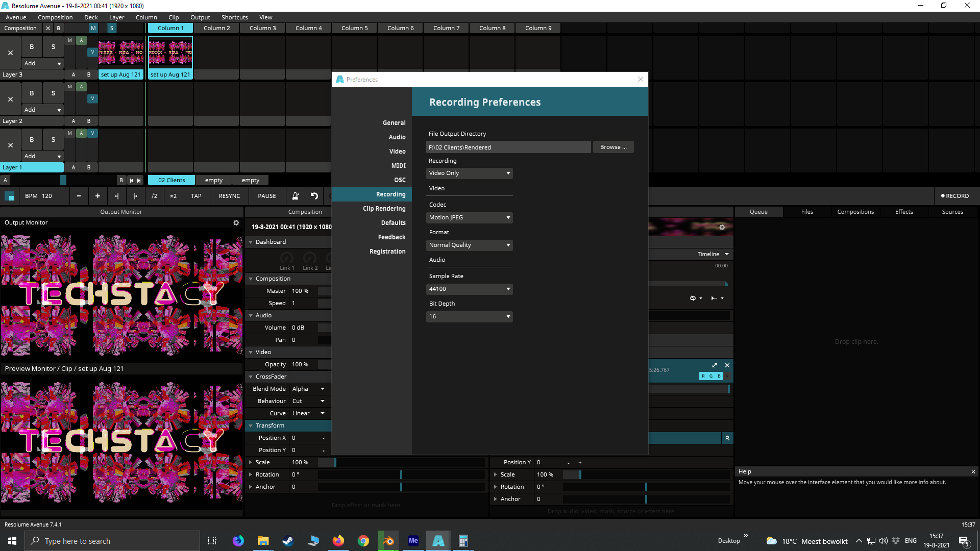The image size is (980, 551).
Task: Click the File Output Directory field
Action: pos(508,147)
